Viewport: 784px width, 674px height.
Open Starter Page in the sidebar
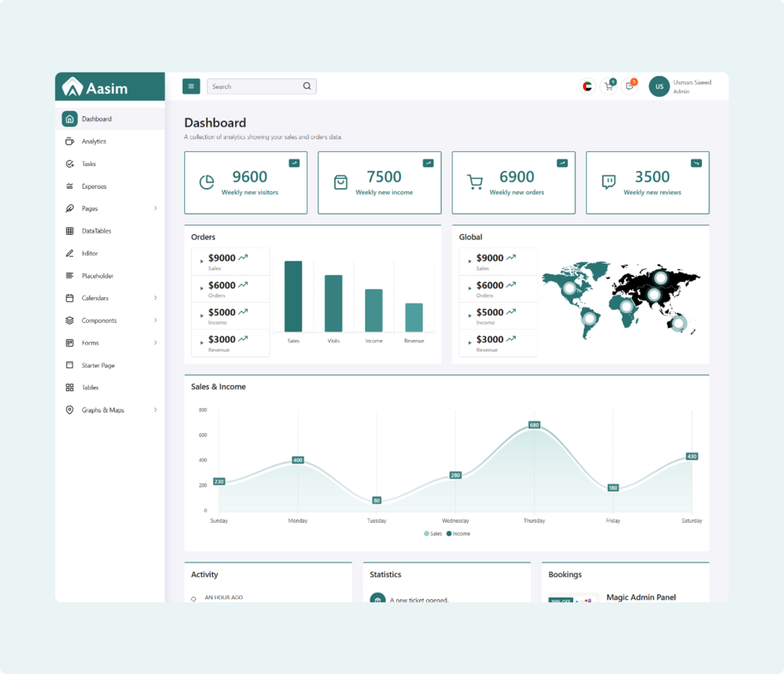[x=110, y=365]
